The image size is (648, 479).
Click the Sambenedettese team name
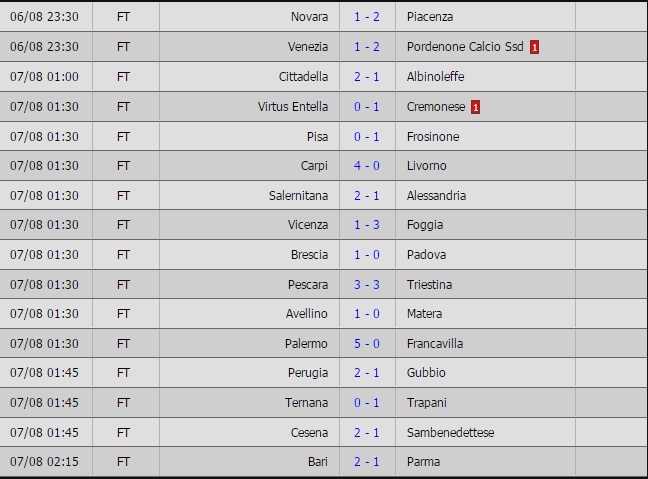click(x=450, y=433)
